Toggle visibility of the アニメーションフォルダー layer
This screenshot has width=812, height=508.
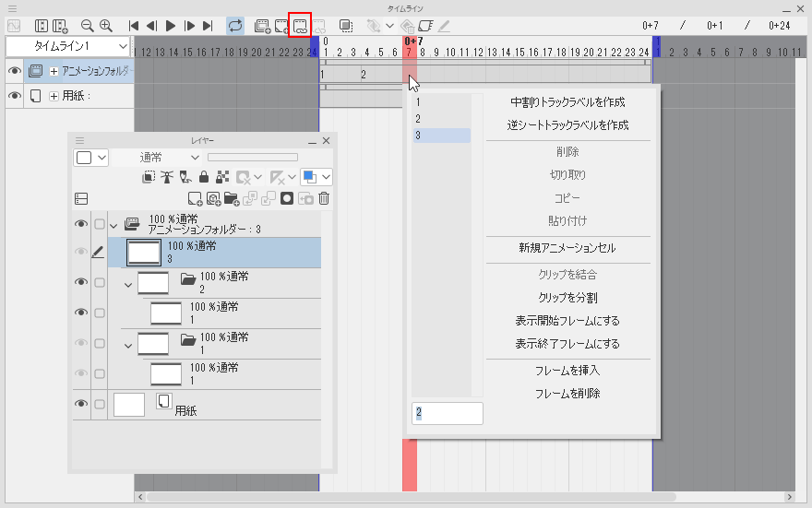point(81,224)
